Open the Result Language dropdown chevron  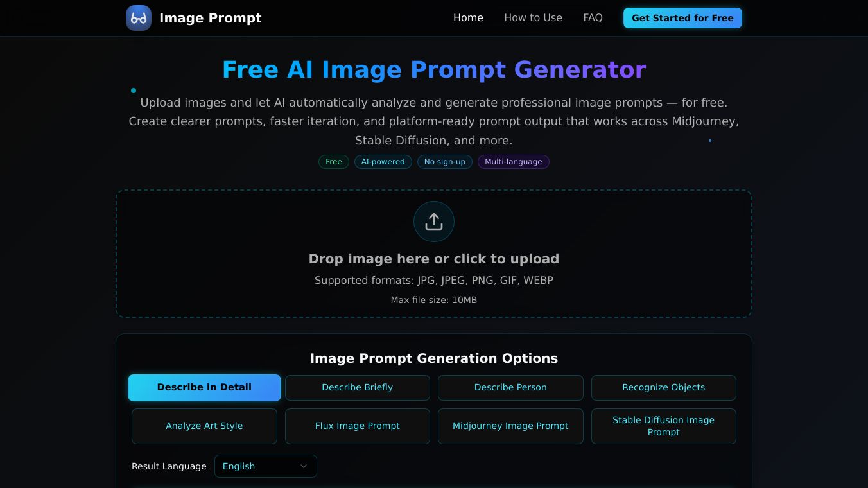pyautogui.click(x=304, y=466)
